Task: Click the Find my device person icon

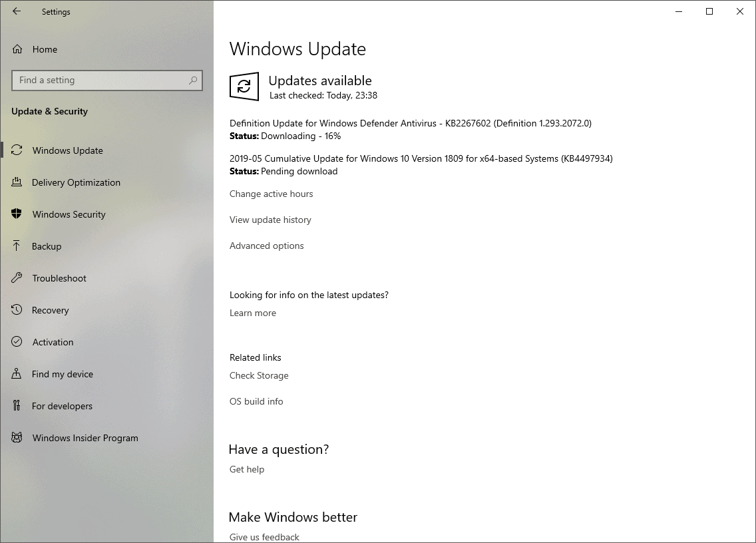Action: tap(17, 373)
